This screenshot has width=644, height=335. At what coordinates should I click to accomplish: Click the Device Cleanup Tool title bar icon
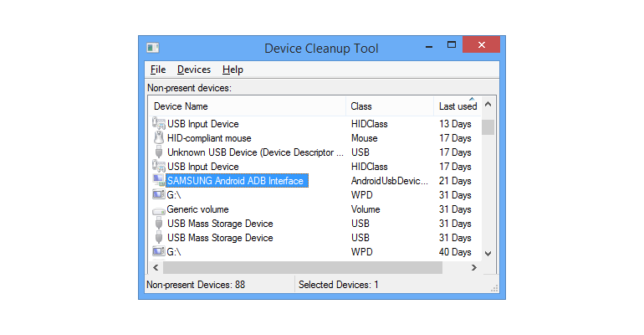pos(153,48)
